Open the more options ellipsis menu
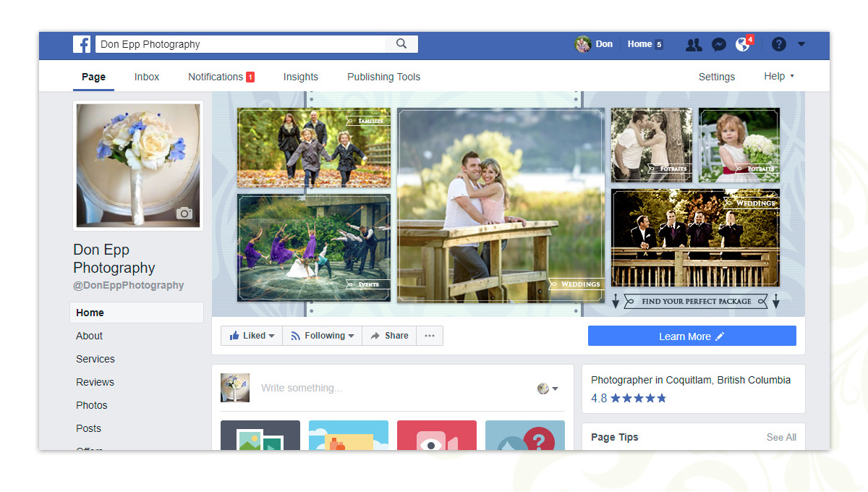Screen dimensions: 868x492 tap(430, 335)
